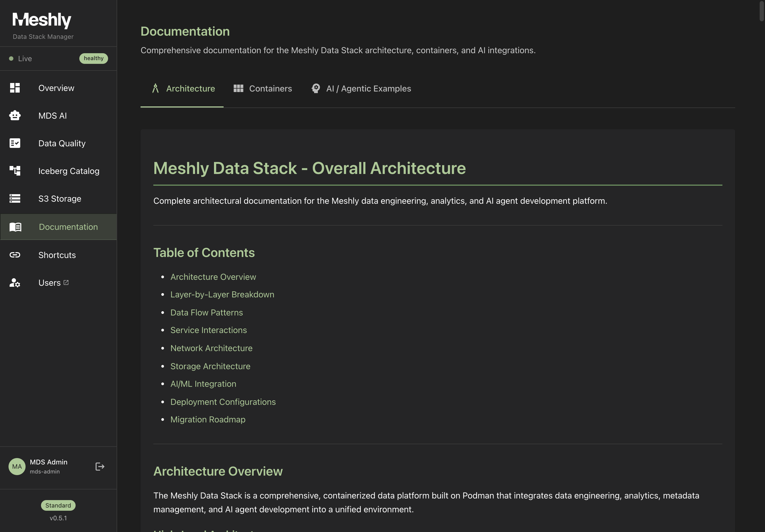Image resolution: width=765 pixels, height=532 pixels.
Task: Click the Iceberg Catalog hierarchy icon
Action: tap(15, 171)
